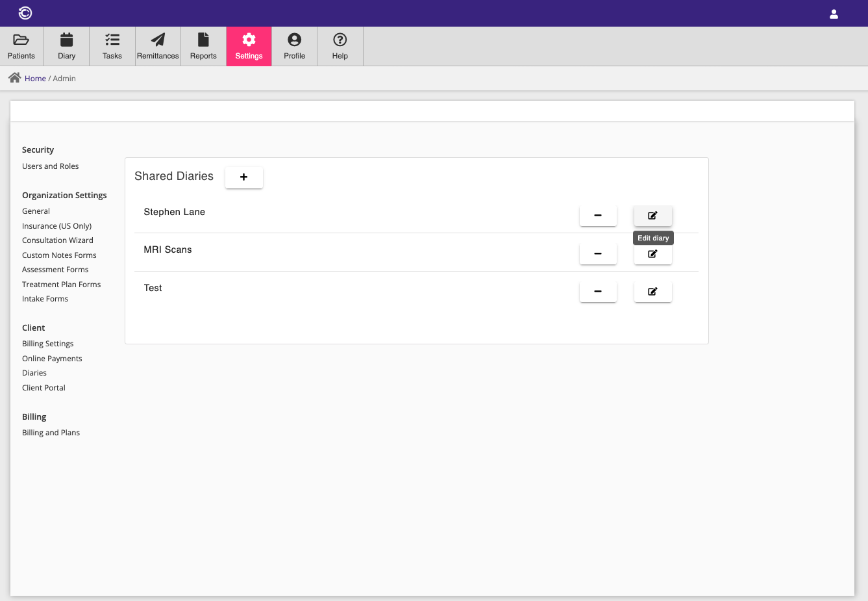This screenshot has height=601, width=868.
Task: Click the Home breadcrumb link
Action: [x=35, y=79]
